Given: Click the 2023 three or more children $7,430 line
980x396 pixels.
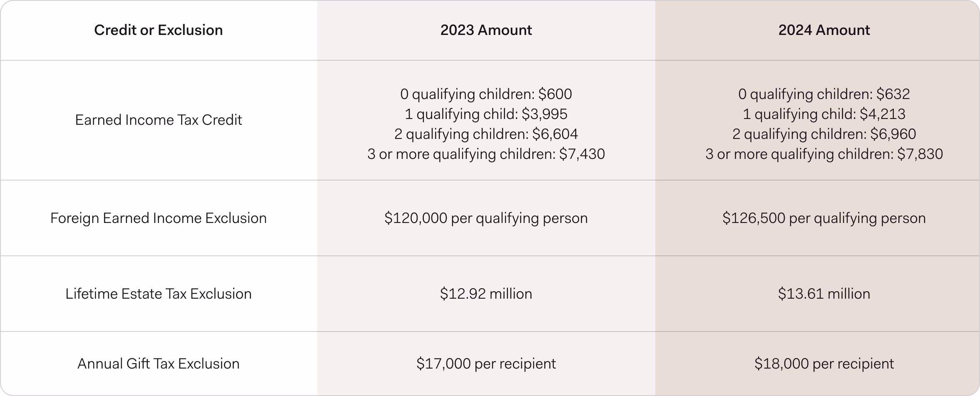Looking at the screenshot, I should 486,154.
